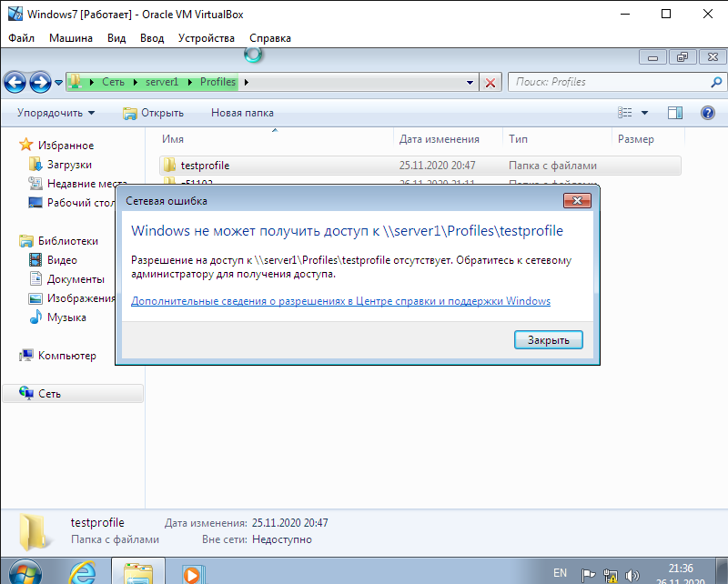728x584 pixels.
Task: Click the red X stop-loading button
Action: click(490, 83)
